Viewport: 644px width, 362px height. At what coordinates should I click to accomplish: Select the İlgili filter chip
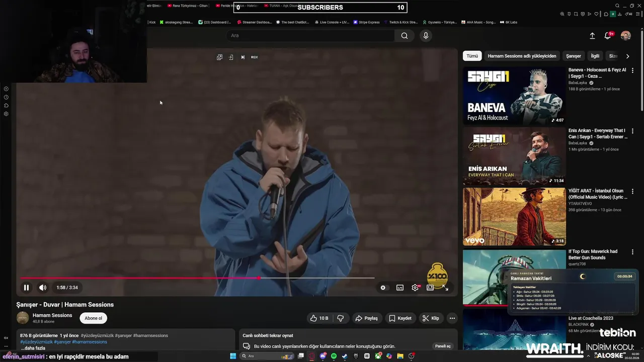595,56
